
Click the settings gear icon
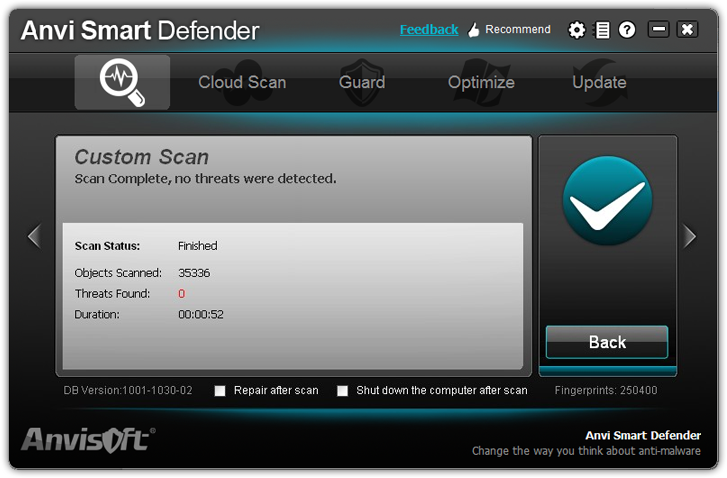point(576,30)
